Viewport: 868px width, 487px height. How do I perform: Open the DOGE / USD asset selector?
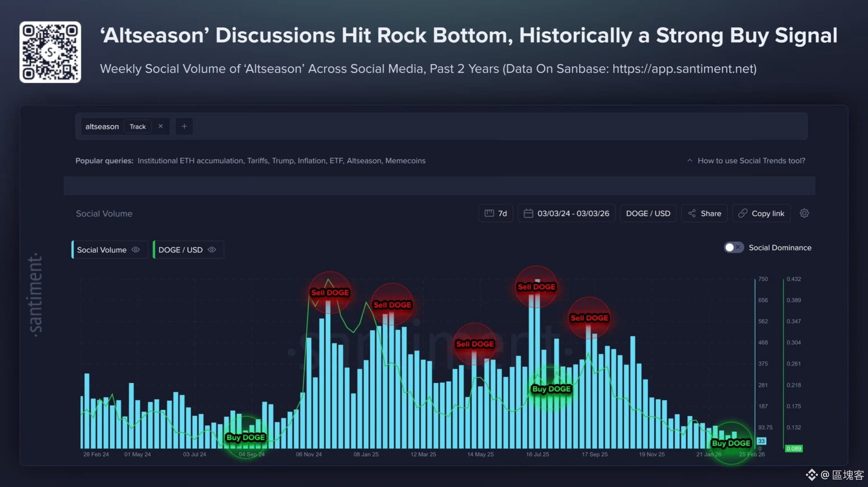(648, 213)
